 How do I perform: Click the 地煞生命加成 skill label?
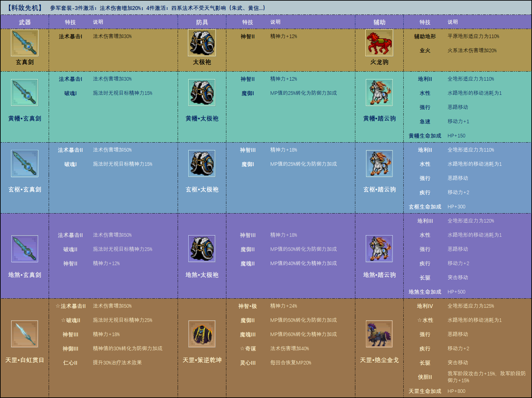[425, 292]
